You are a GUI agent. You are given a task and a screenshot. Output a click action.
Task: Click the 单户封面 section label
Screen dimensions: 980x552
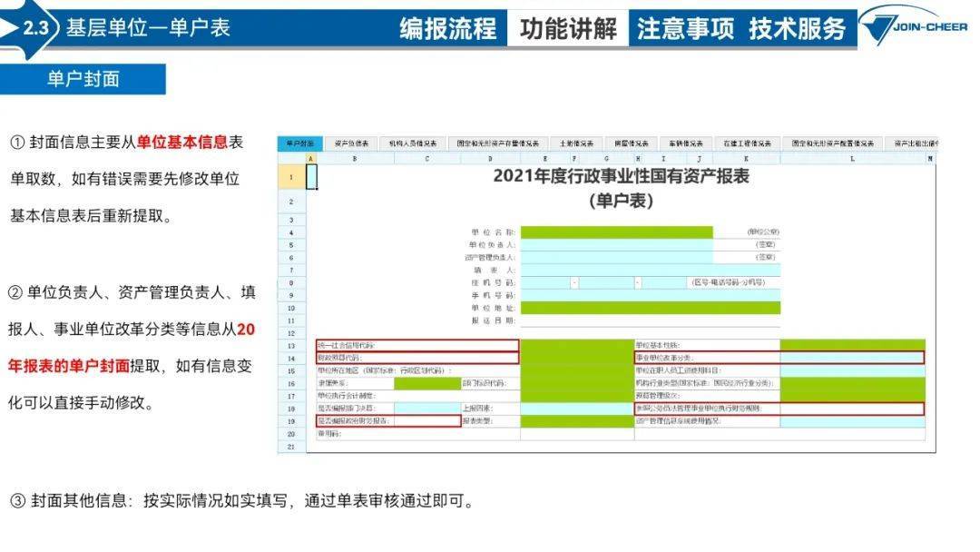pyautogui.click(x=83, y=79)
